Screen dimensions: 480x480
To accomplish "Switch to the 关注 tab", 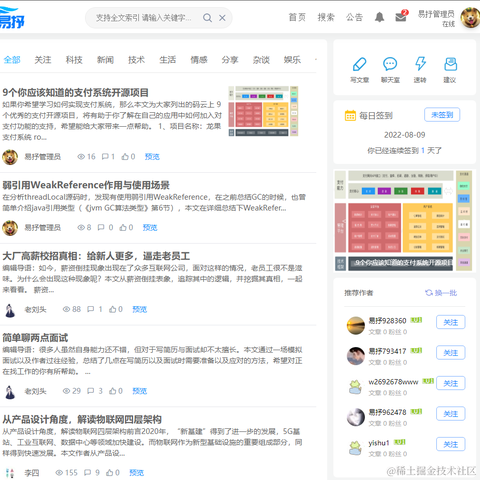I will [43, 60].
